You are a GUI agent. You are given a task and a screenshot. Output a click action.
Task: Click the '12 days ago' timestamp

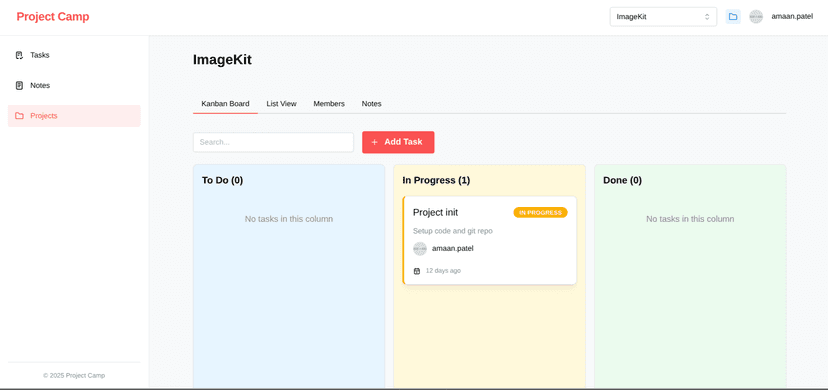443,271
